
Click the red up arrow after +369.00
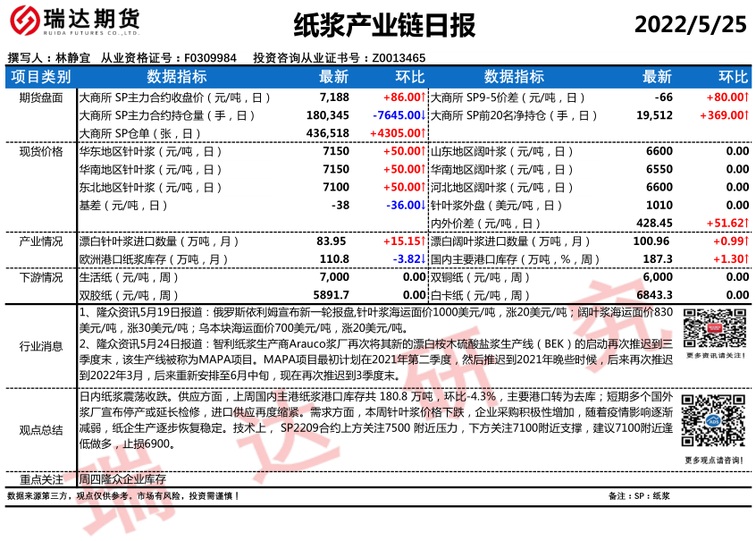click(747, 115)
